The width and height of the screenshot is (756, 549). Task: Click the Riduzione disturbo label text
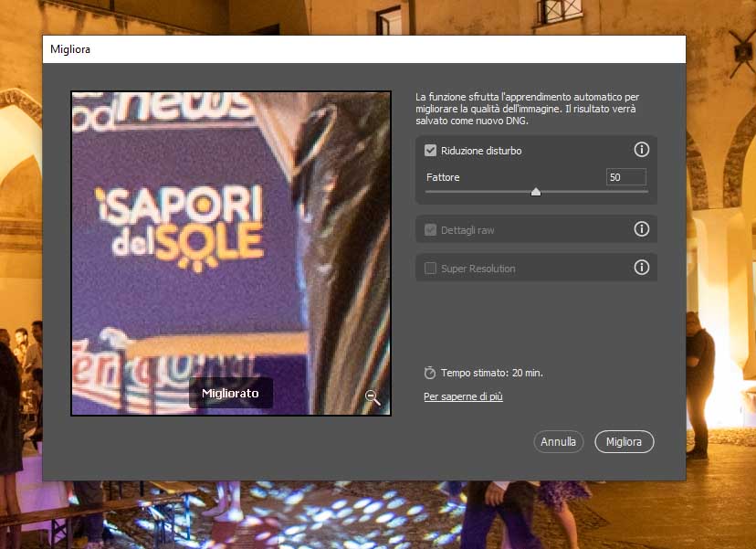pyautogui.click(x=481, y=151)
